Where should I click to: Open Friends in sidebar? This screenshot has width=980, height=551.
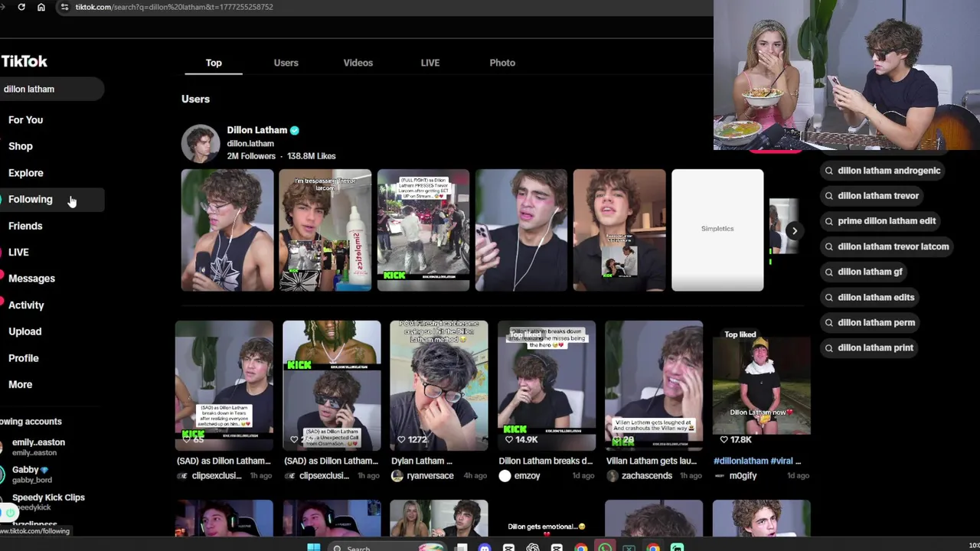[x=25, y=226]
